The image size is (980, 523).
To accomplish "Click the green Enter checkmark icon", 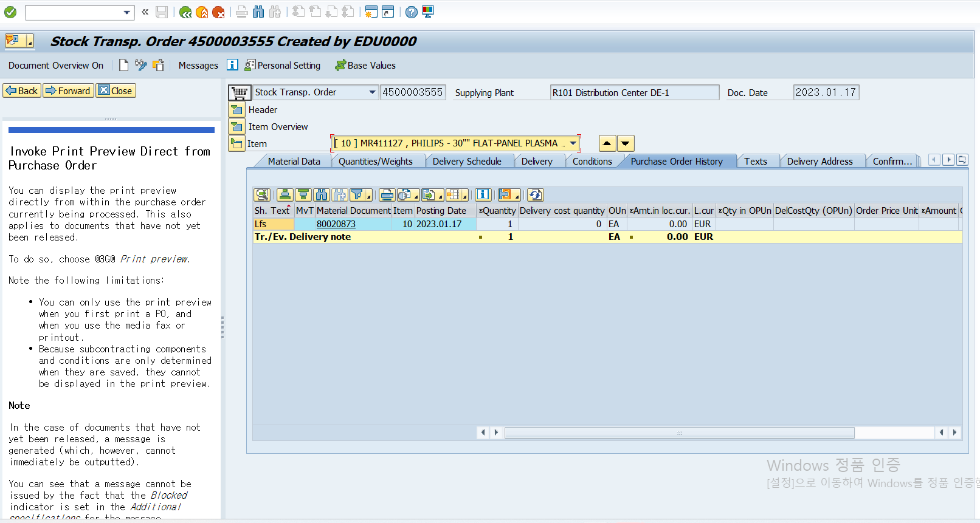I will pyautogui.click(x=10, y=12).
